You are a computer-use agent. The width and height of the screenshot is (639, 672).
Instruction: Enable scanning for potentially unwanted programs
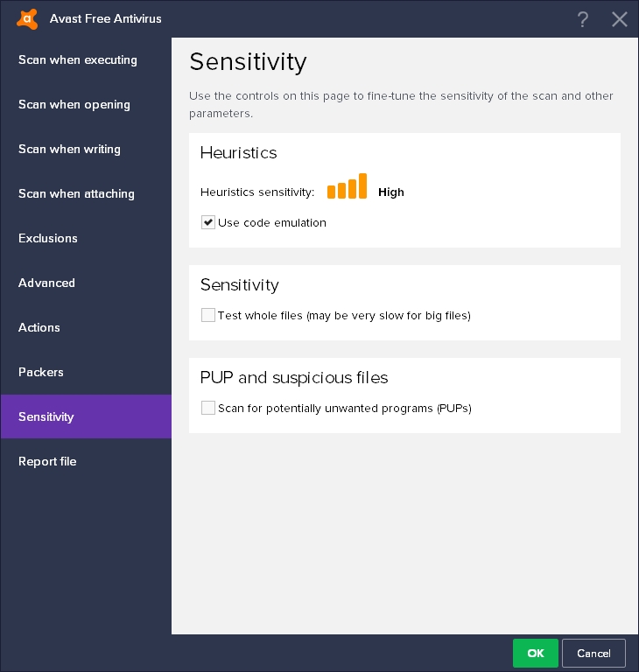click(x=208, y=408)
